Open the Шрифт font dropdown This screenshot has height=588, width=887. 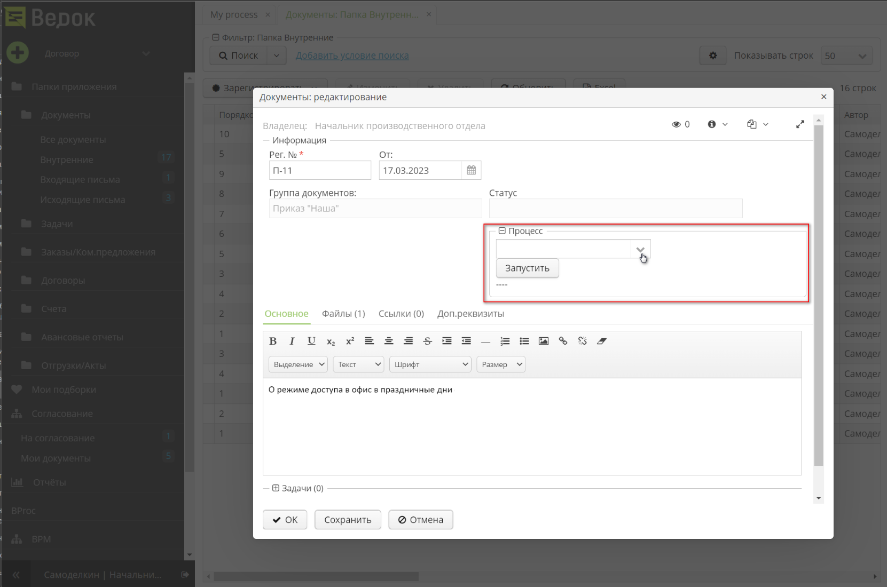tap(429, 364)
